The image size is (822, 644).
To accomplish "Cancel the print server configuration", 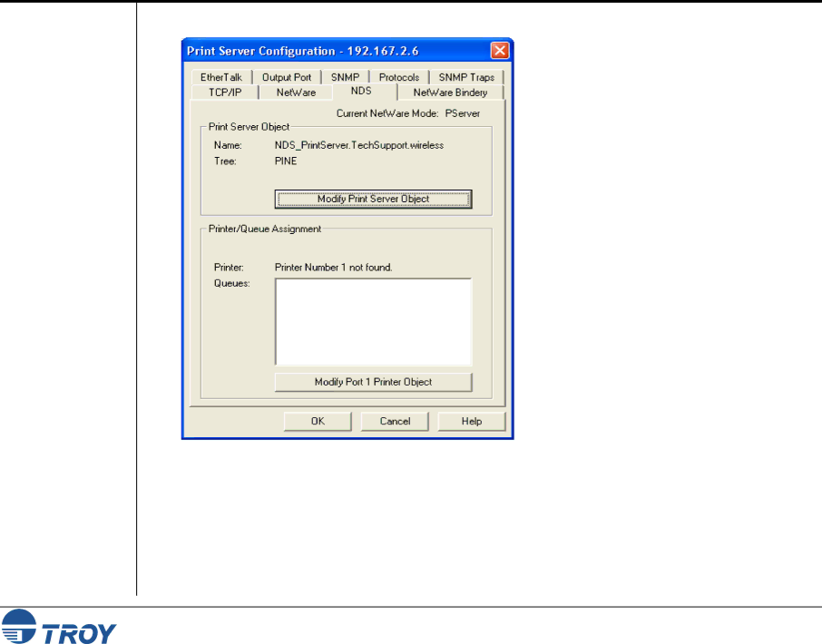I will [395, 421].
